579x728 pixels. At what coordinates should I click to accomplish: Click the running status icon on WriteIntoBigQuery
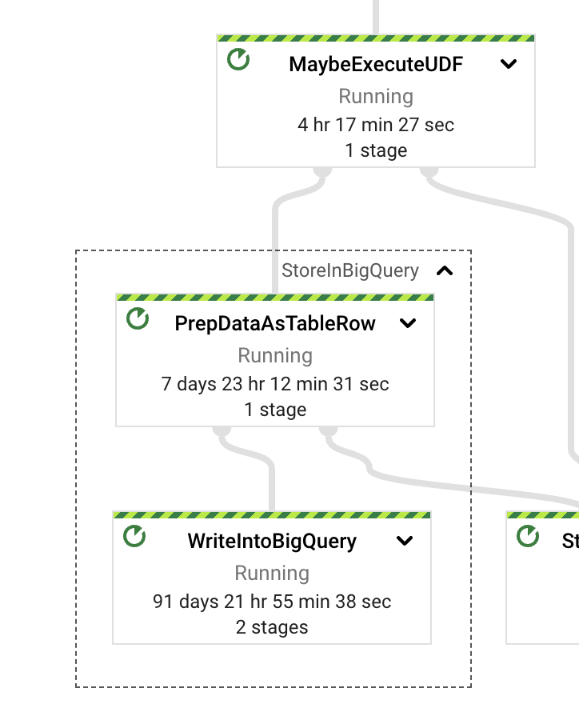[134, 536]
